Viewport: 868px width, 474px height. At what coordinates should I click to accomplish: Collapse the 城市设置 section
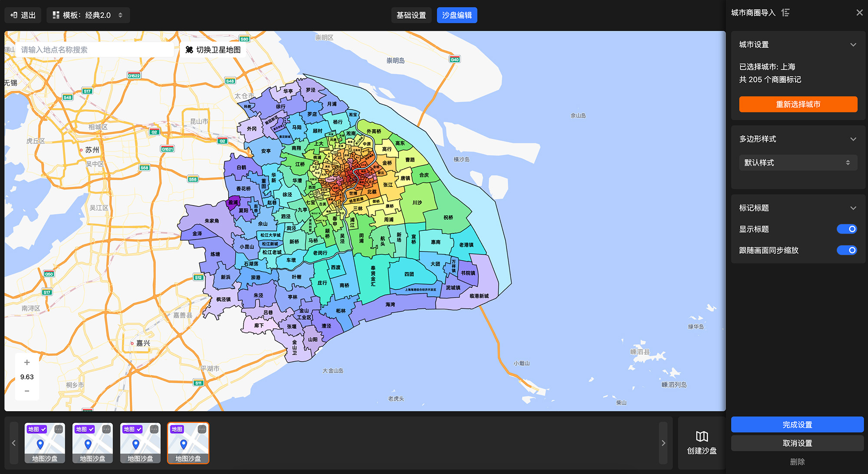pos(853,45)
